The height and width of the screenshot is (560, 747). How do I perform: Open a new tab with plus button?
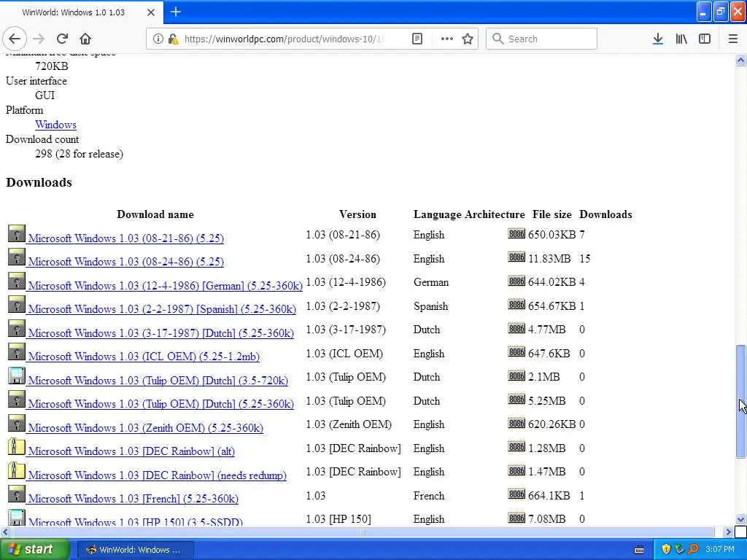(x=176, y=12)
